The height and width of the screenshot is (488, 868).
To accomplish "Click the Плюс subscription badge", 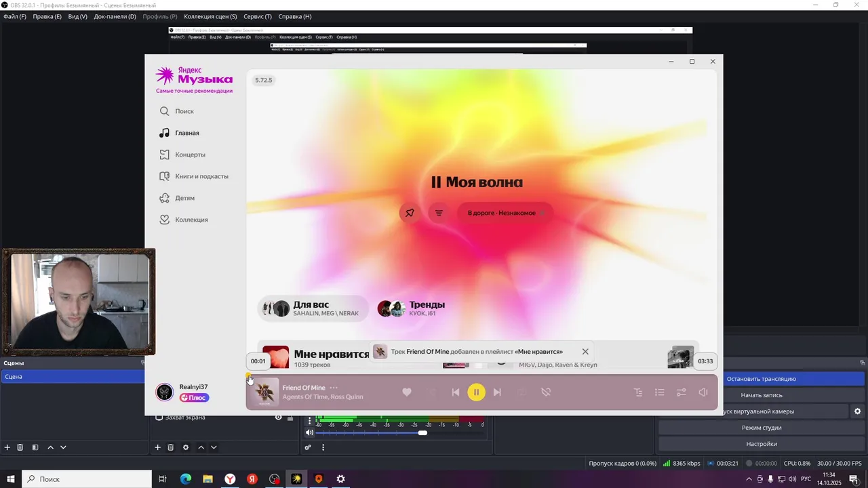I will (x=194, y=398).
